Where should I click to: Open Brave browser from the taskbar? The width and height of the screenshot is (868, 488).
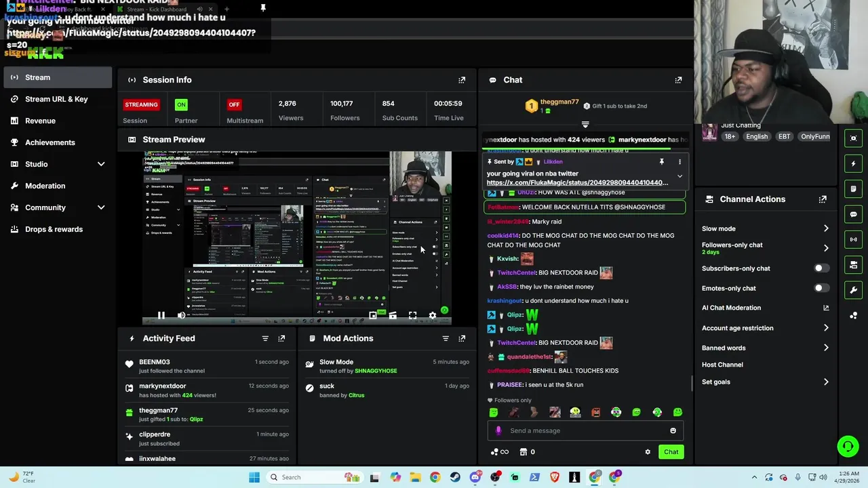555,477
